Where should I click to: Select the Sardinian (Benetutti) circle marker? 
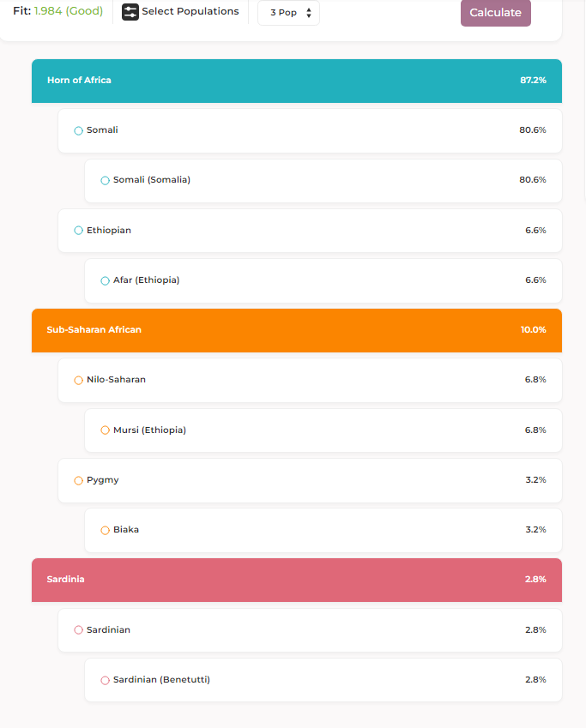point(106,680)
